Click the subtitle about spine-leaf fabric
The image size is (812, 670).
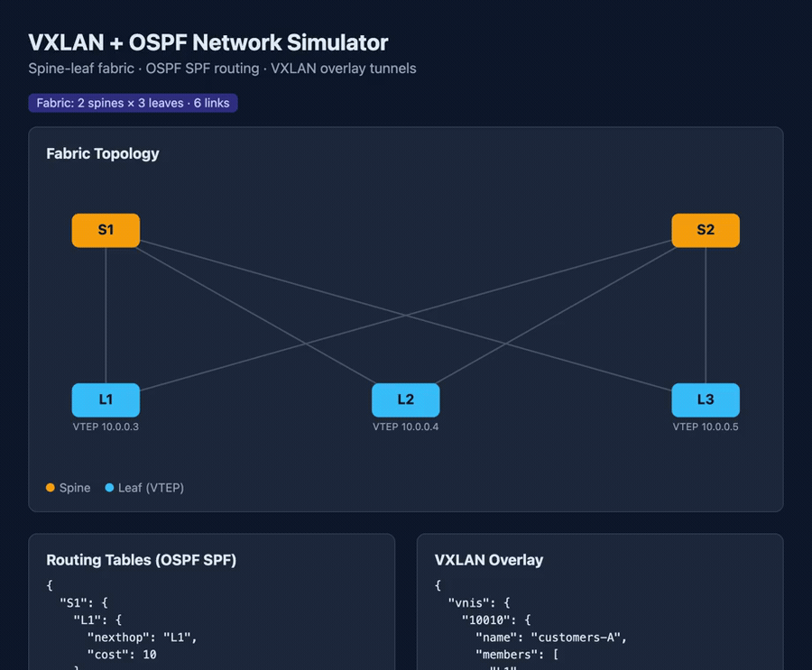tap(222, 69)
